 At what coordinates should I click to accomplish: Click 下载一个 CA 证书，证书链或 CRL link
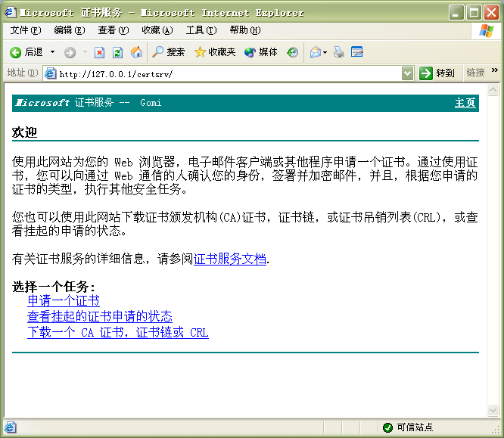[118, 332]
